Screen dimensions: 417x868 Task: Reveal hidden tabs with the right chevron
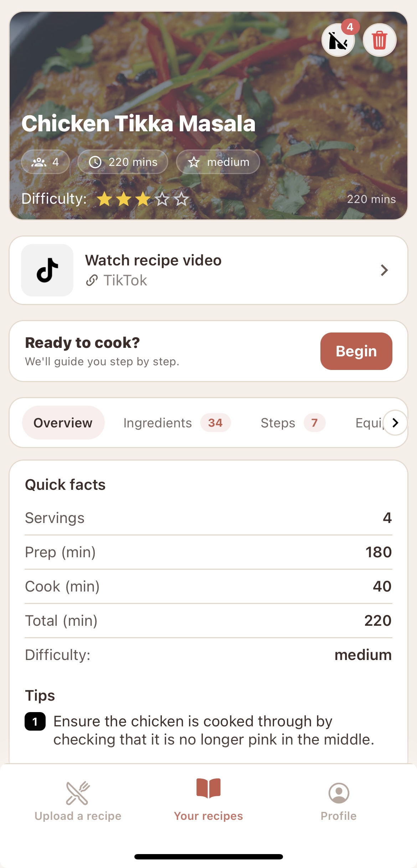pyautogui.click(x=395, y=423)
